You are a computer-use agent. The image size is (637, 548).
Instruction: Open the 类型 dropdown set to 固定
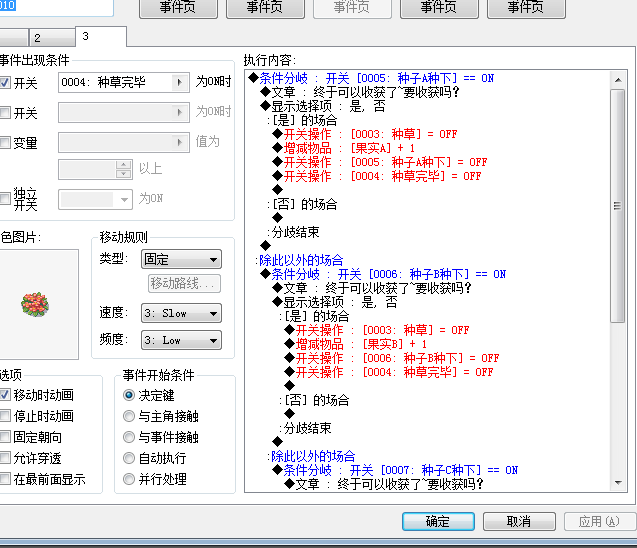click(x=181, y=259)
